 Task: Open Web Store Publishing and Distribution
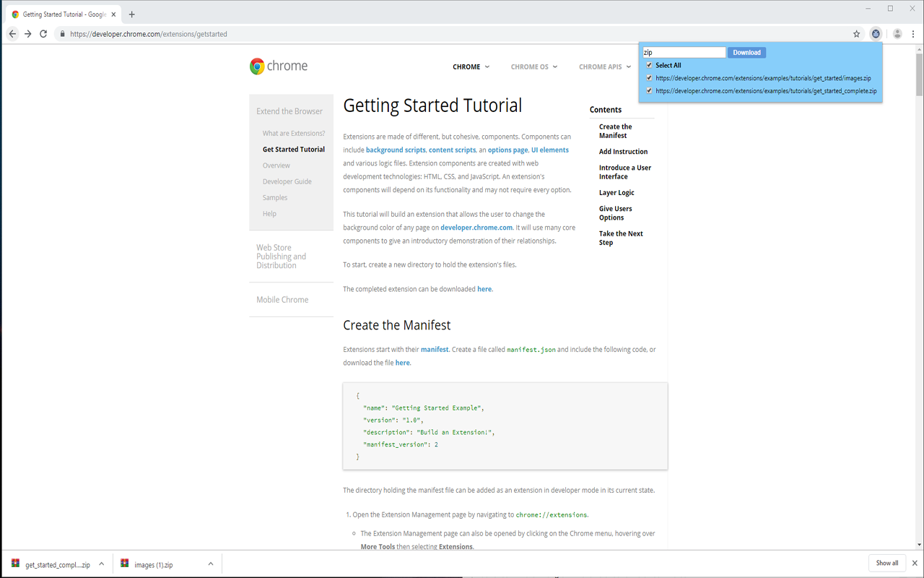click(x=281, y=256)
